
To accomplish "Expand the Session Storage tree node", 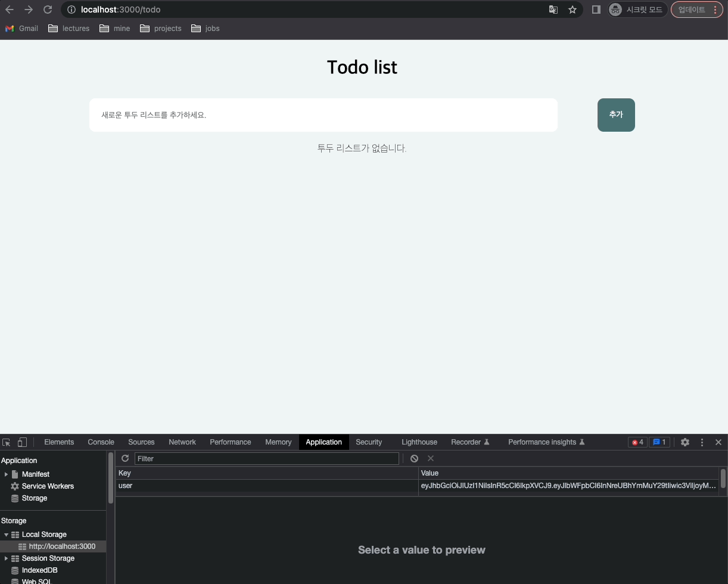I will [x=6, y=558].
